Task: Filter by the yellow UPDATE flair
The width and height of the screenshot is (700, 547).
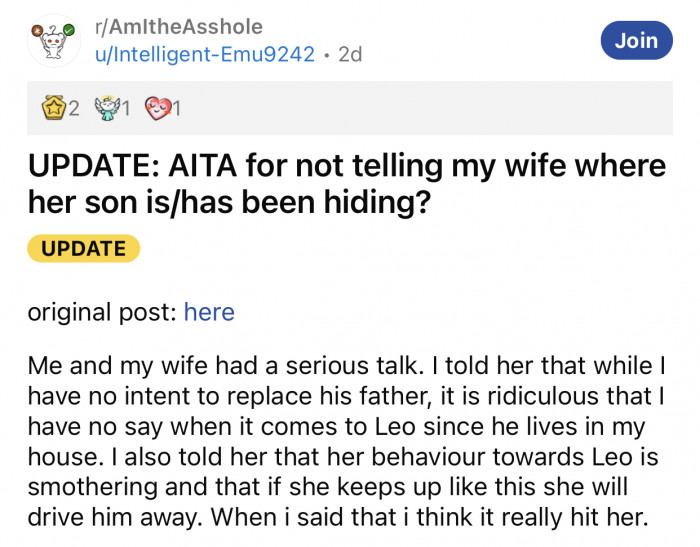Action: (x=84, y=248)
